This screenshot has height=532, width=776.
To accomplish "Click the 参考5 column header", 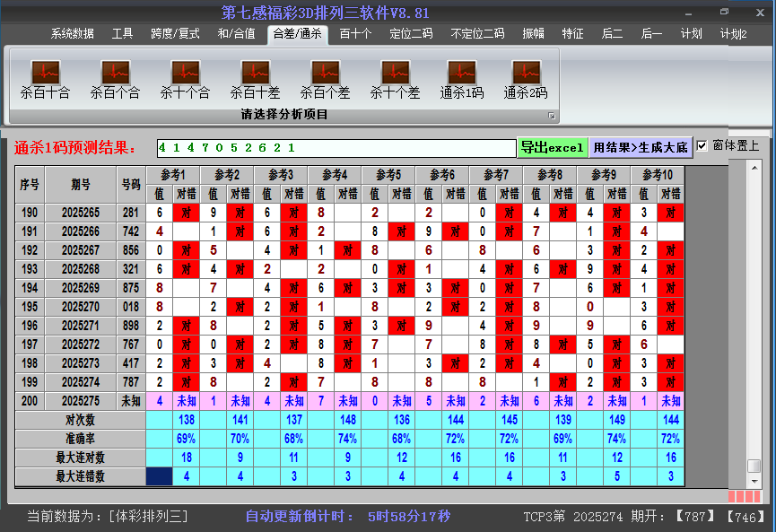I will [388, 174].
